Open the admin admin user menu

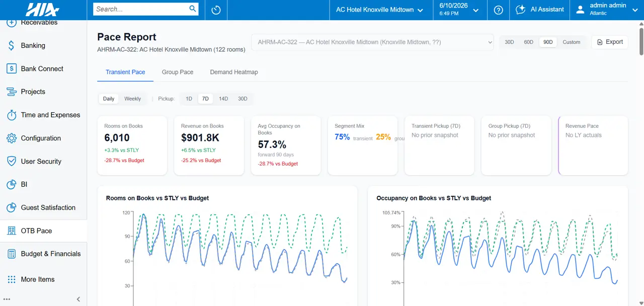pos(608,10)
